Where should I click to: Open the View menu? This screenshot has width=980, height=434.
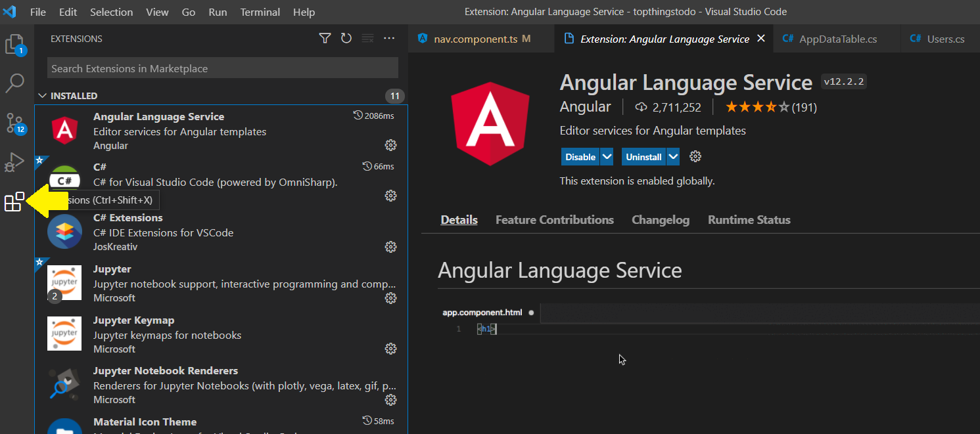click(x=157, y=12)
